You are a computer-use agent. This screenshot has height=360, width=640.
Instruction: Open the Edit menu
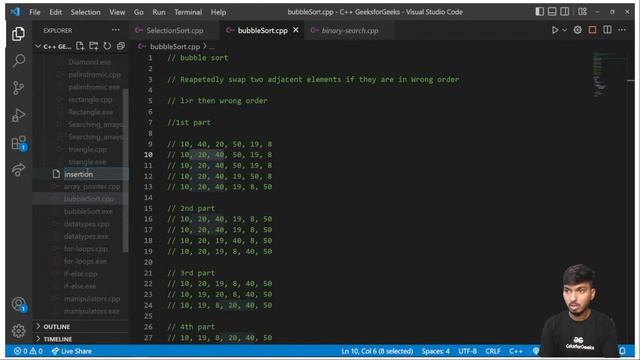[56, 12]
